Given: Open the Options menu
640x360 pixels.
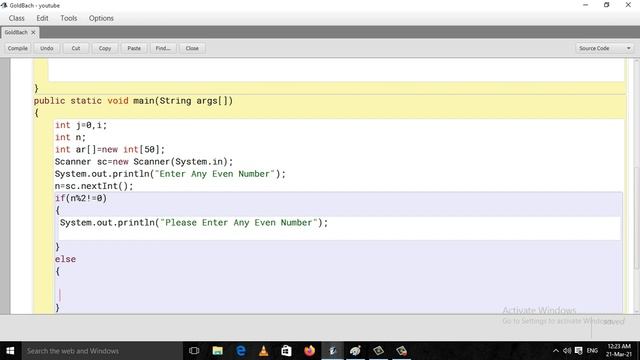Looking at the screenshot, I should pyautogui.click(x=101, y=18).
